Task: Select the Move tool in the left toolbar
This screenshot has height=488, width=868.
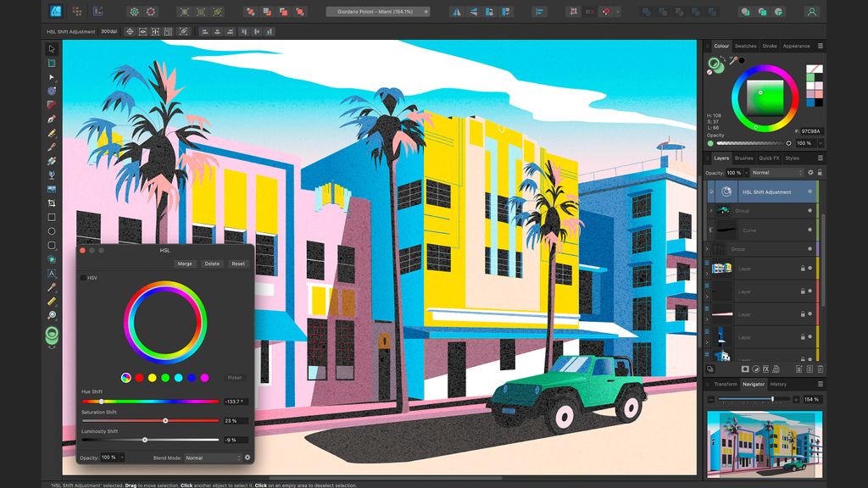Action: [51, 49]
